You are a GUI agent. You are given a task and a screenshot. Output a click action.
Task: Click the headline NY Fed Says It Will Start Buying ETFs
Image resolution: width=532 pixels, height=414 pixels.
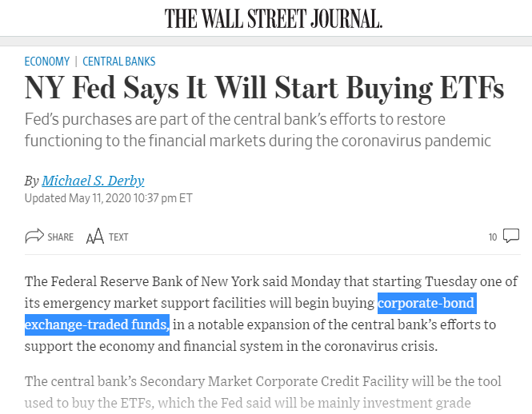pos(264,88)
